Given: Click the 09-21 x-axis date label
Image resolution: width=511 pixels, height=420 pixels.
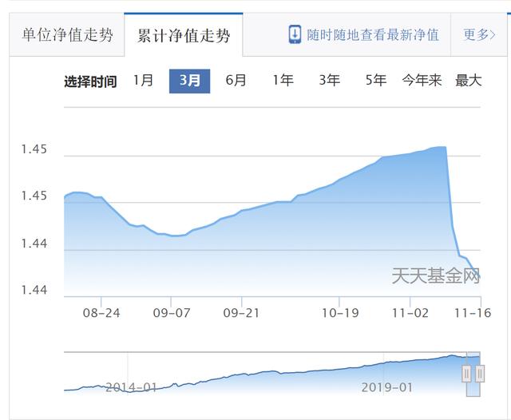Looking at the screenshot, I should 241,313.
